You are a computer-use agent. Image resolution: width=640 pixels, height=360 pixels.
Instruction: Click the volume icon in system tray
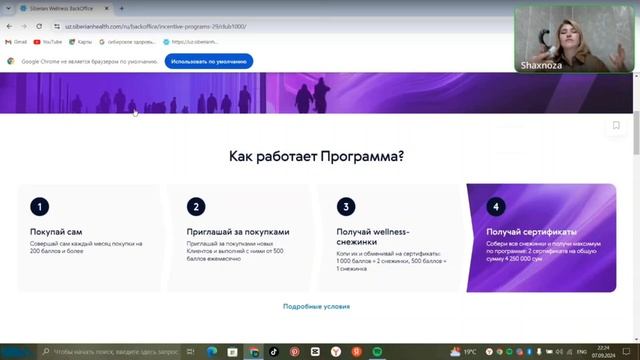pyautogui.click(x=560, y=351)
